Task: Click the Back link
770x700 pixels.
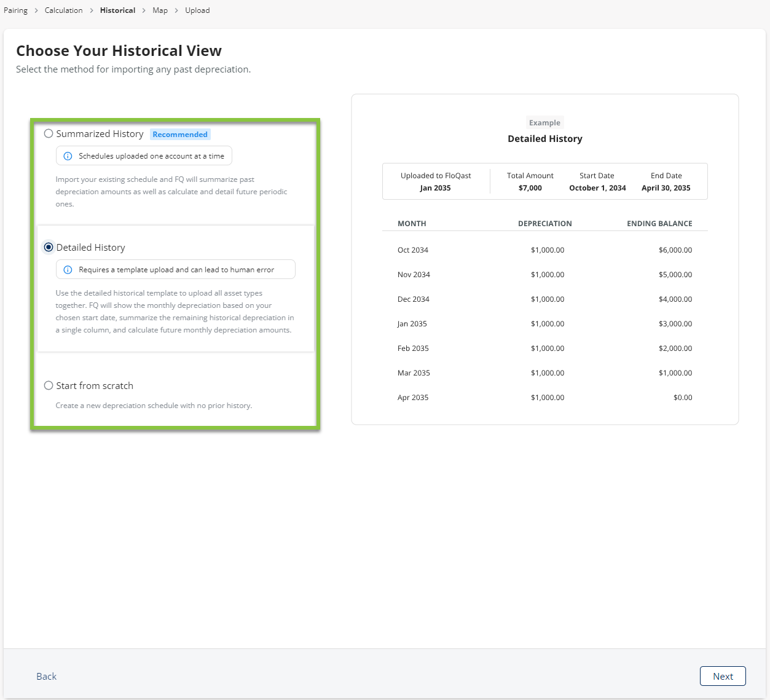Action: tap(46, 676)
